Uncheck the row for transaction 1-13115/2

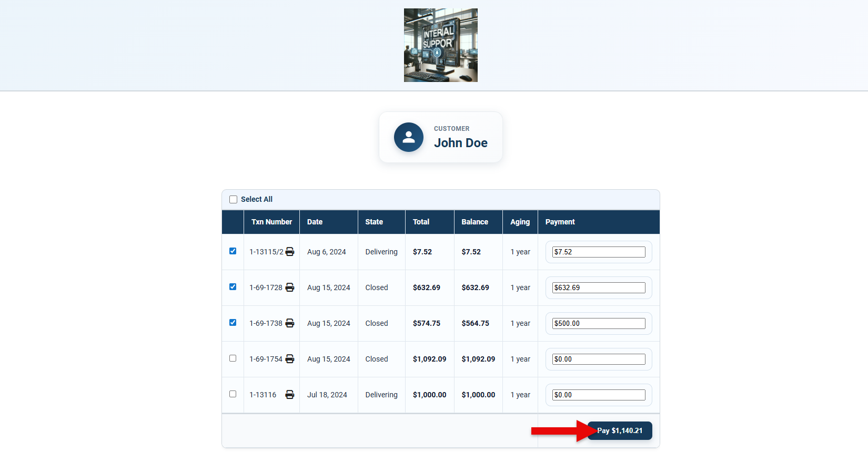click(x=233, y=251)
